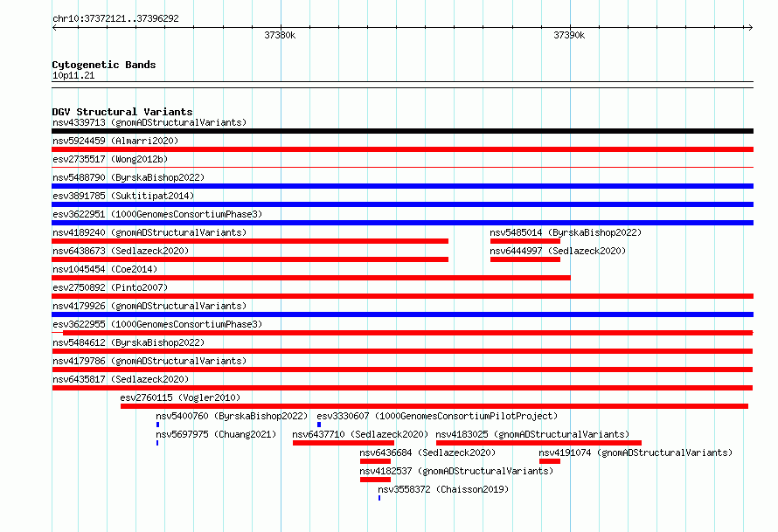Select the tiny blue nsv3558372 marker
This screenshot has width=778, height=532.
(379, 498)
